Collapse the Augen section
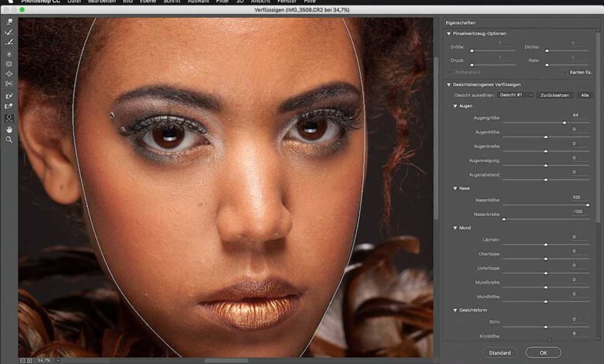Screen dimensions: 604x364 [x=455, y=105]
